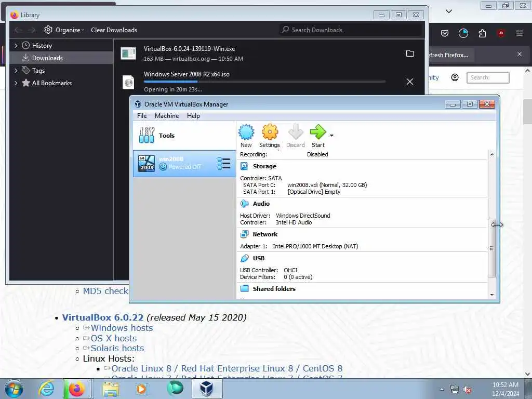Viewport: 532px width, 399px height.
Task: Open Windows hosts link under 6.0.22
Action: click(x=122, y=328)
